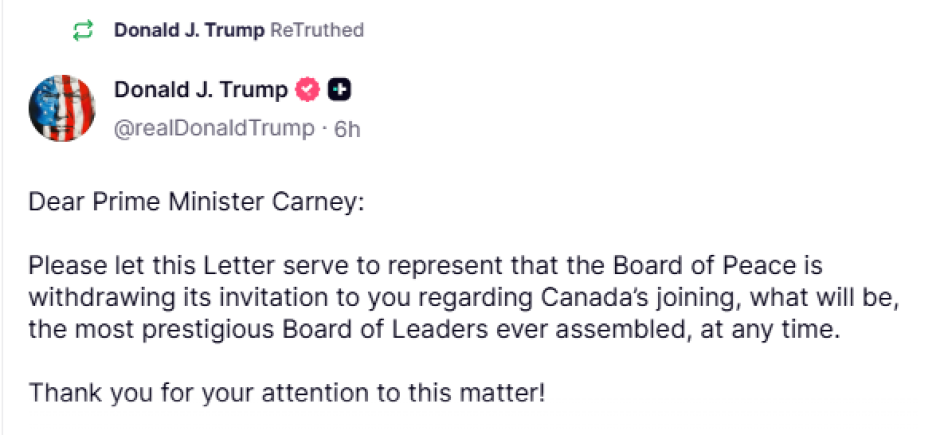Image resolution: width=940 pixels, height=435 pixels.
Task: Click the red verified checkmark badge
Action: pos(307,91)
